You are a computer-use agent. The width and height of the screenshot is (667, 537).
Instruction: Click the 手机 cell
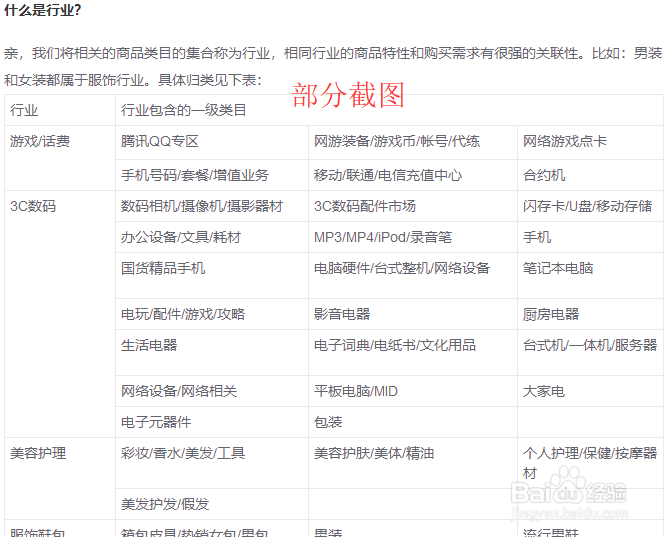pos(590,237)
